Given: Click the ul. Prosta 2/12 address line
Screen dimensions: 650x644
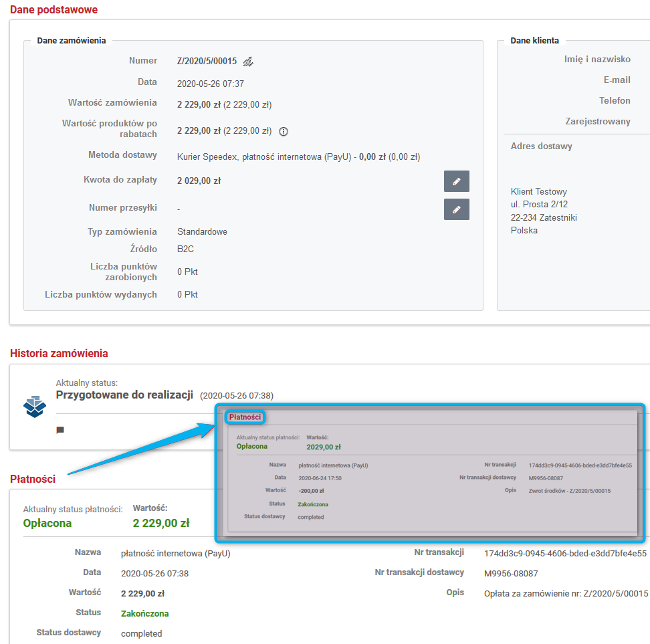Looking at the screenshot, I should pyautogui.click(x=539, y=205).
